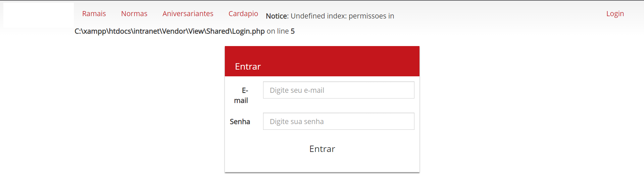Click the bold 'Notice' error word
Screen dimensions: 644x195
point(277,16)
